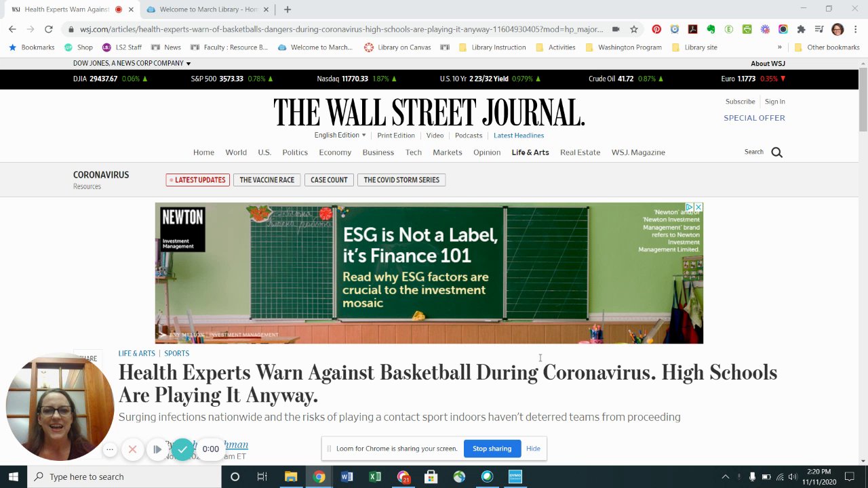Go back to previous page
This screenshot has height=488, width=868.
[x=12, y=29]
